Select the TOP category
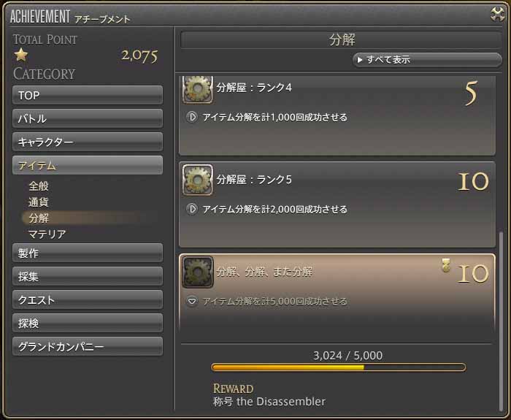The width and height of the screenshot is (511, 420). pyautogui.click(x=88, y=95)
